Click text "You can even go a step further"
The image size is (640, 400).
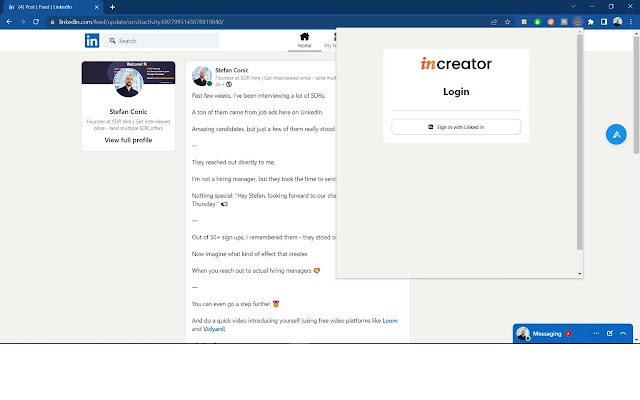coord(231,304)
